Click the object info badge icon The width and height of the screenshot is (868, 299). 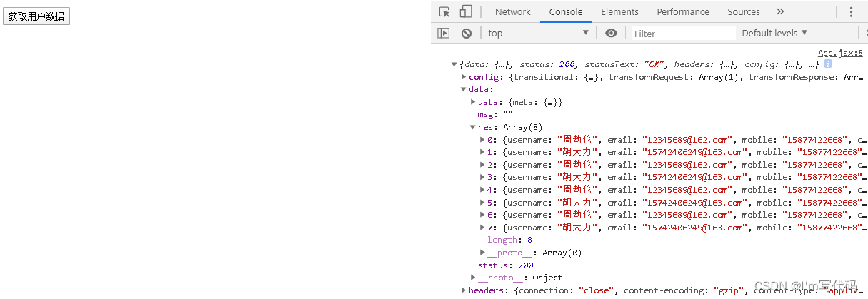pos(828,64)
